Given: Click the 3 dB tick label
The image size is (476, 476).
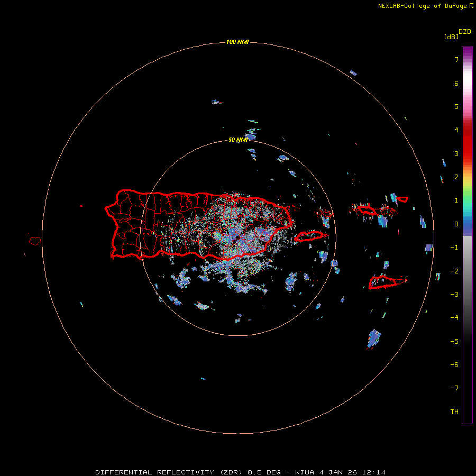Looking at the screenshot, I should pyautogui.click(x=456, y=153).
